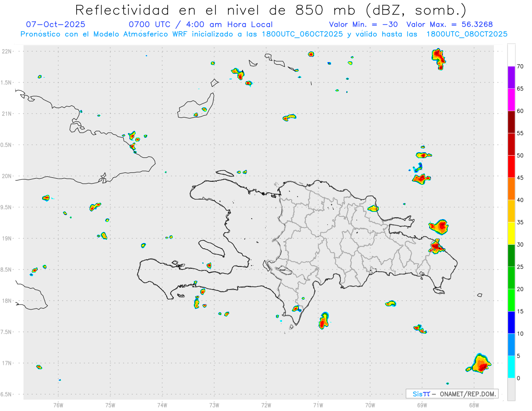Screen dimensions: 532x411
Task: Select the yellow 30-35 dBZ color scale segment
Action: tap(511, 233)
